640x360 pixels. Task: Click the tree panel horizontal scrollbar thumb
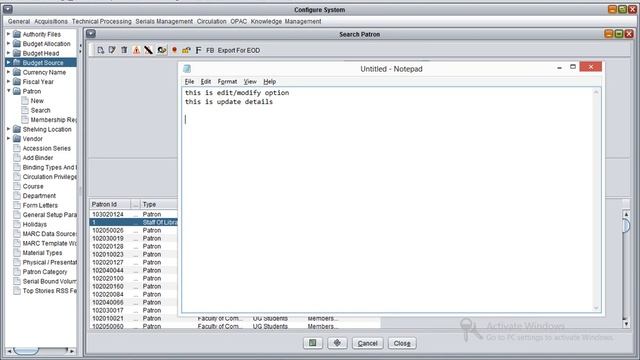click(26, 351)
